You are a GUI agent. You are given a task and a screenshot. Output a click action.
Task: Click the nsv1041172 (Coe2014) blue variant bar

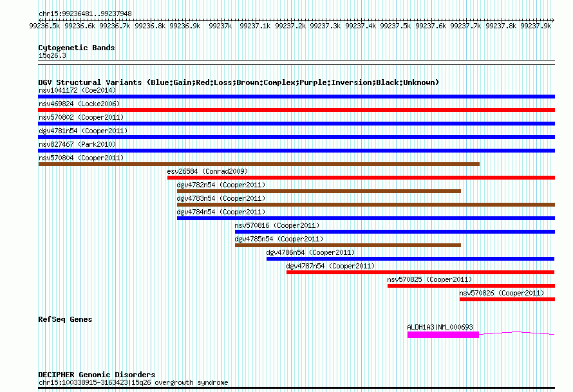[x=296, y=97]
